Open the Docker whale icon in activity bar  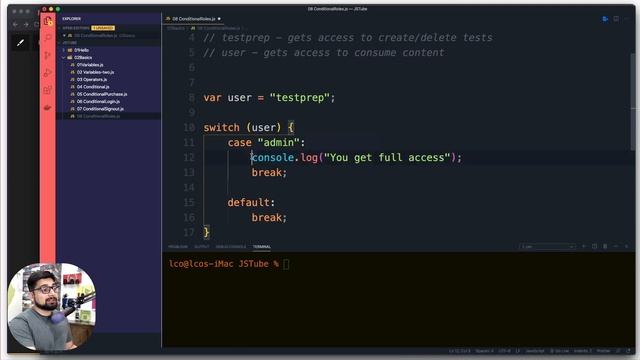click(48, 108)
